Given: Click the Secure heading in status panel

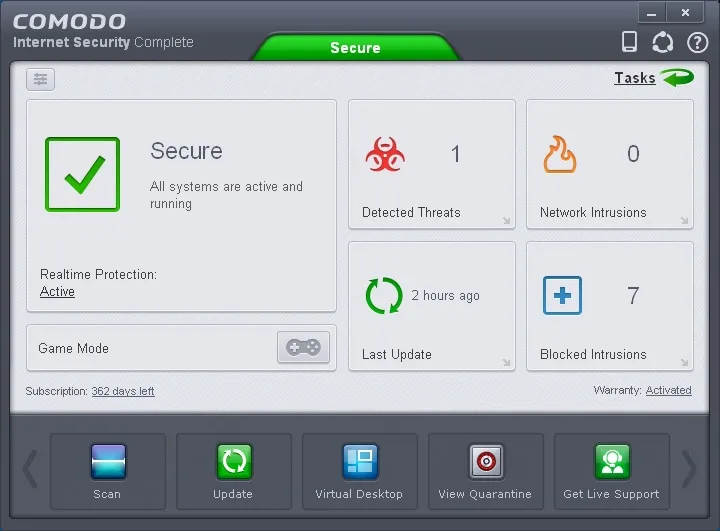Looking at the screenshot, I should (x=186, y=151).
